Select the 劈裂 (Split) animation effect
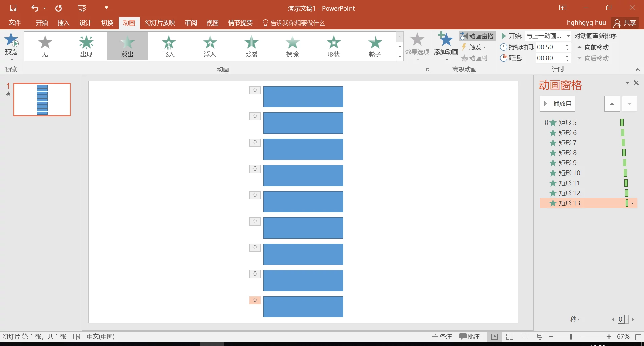The width and height of the screenshot is (644, 346). [251, 46]
